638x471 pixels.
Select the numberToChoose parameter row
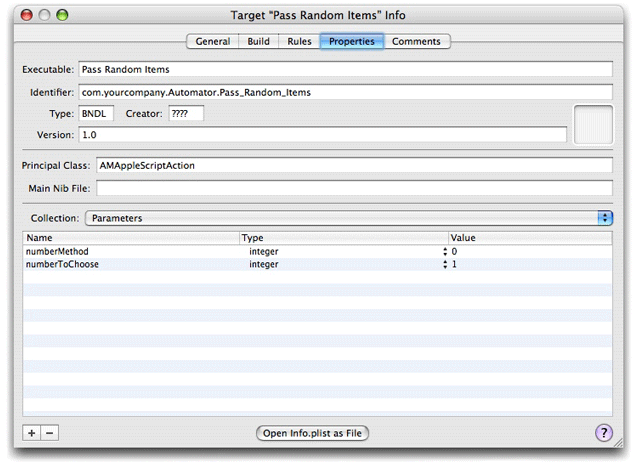click(130, 265)
